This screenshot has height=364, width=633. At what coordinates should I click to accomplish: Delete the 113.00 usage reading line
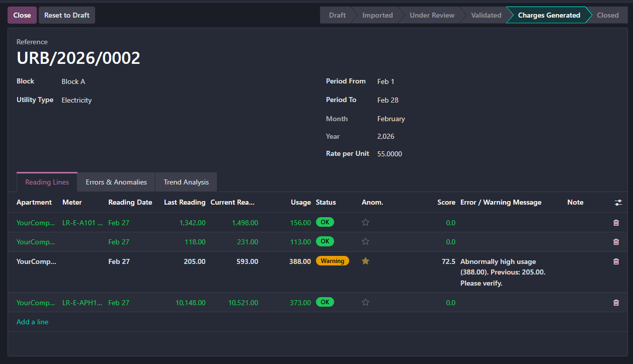click(x=616, y=242)
